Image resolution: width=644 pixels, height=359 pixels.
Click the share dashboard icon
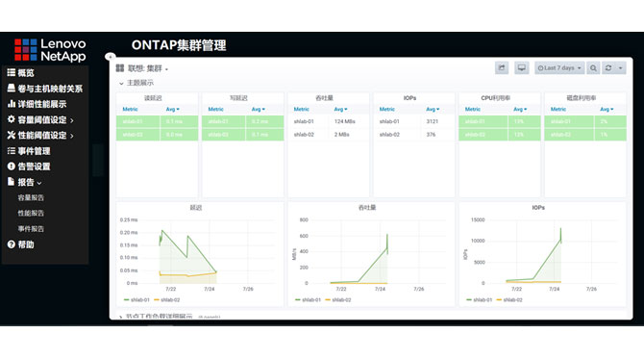click(x=502, y=67)
